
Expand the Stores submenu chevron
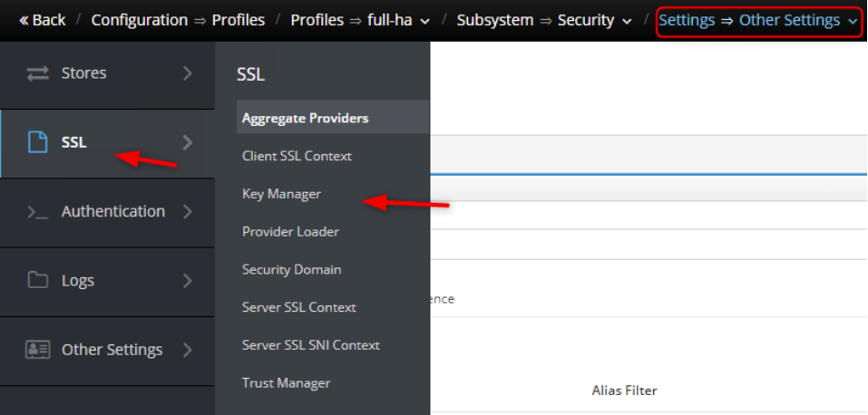188,73
